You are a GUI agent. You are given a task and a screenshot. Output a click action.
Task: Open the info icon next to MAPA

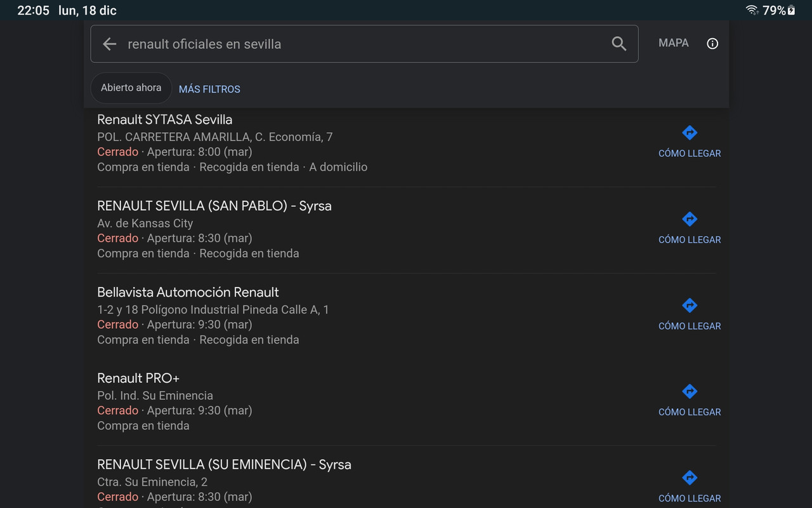coord(712,44)
